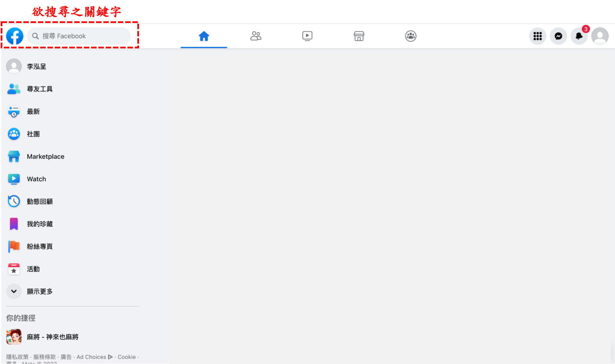Click inside the 搜尋 Facebook search field
Viewport: 615px width, 364px height.
point(79,36)
